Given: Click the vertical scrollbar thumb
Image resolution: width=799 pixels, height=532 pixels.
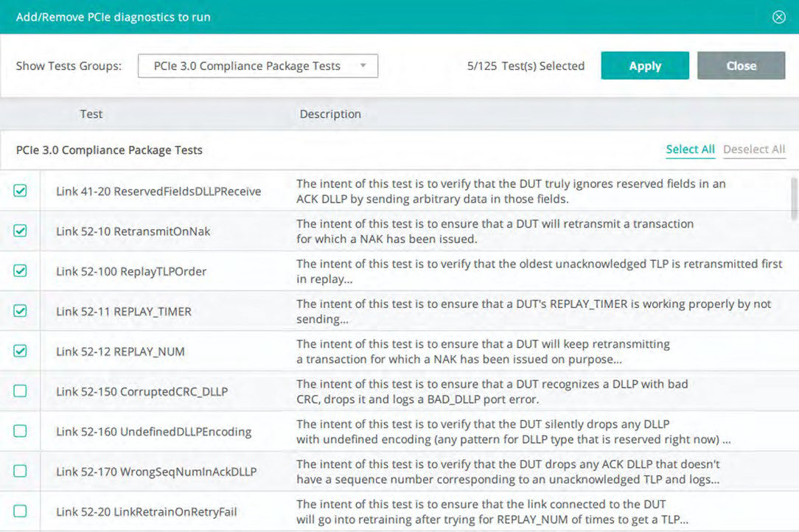Looking at the screenshot, I should pyautogui.click(x=794, y=199).
